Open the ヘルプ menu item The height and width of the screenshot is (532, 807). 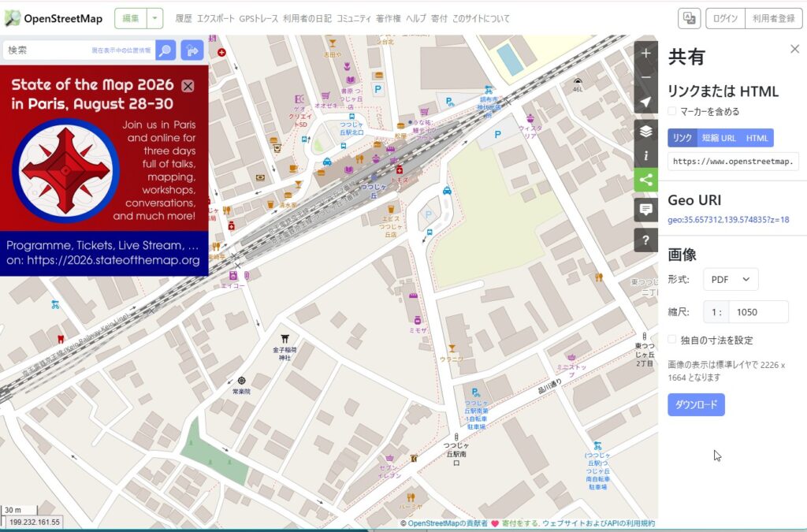click(416, 19)
